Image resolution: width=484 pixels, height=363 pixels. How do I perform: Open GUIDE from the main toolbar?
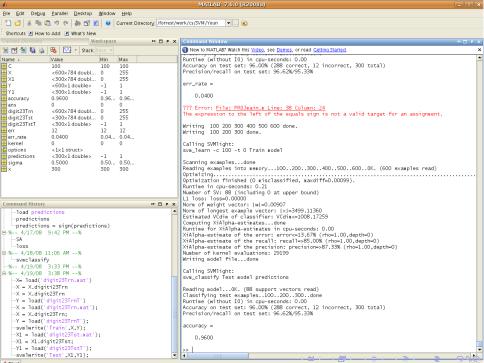87,23
